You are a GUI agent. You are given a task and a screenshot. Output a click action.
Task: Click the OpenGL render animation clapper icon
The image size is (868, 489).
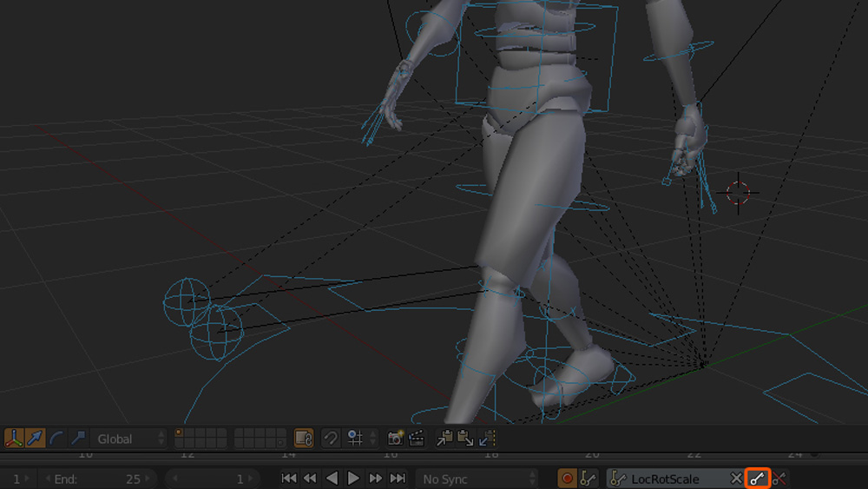pyautogui.click(x=417, y=439)
